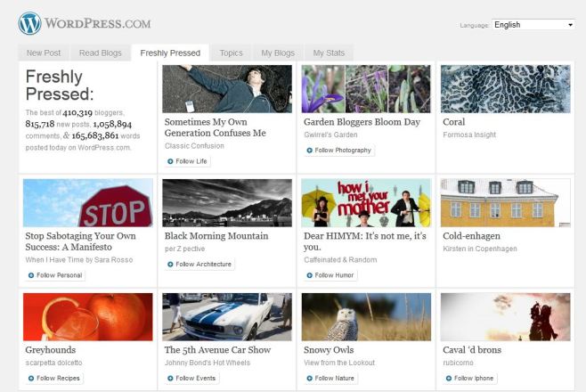Follow the Architecture topic
Viewport: 586px width, 392px height.
pos(199,265)
